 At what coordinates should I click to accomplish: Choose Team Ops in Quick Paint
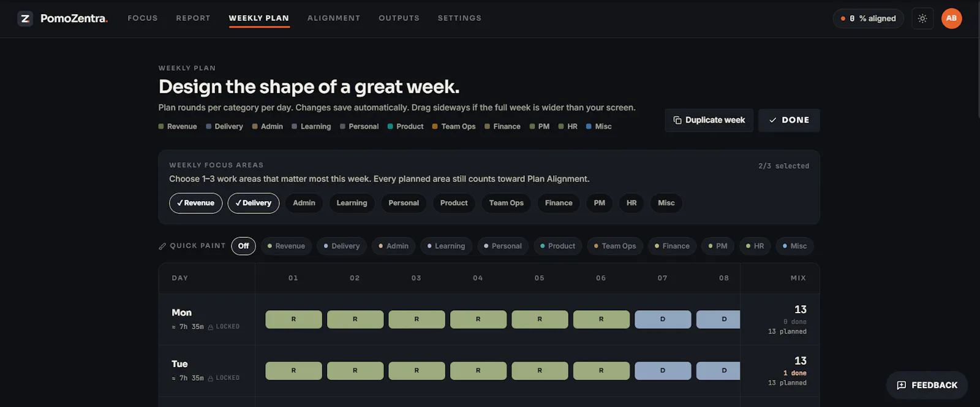[615, 246]
